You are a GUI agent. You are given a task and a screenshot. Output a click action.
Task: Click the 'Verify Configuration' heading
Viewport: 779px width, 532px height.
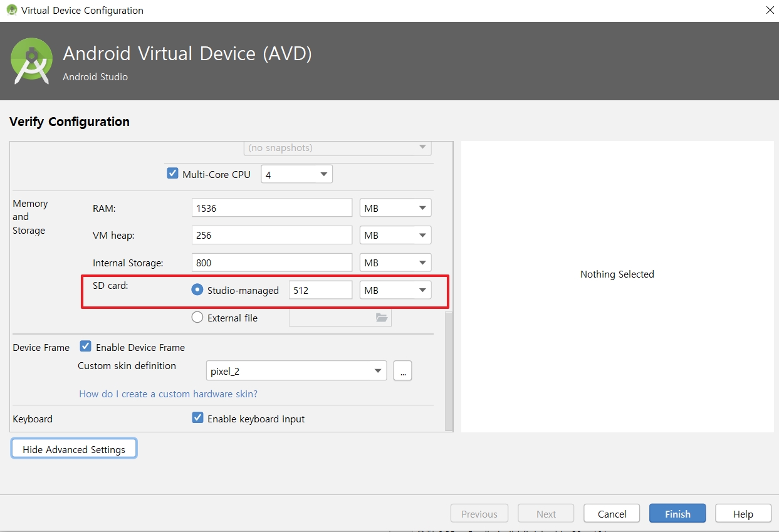(70, 122)
